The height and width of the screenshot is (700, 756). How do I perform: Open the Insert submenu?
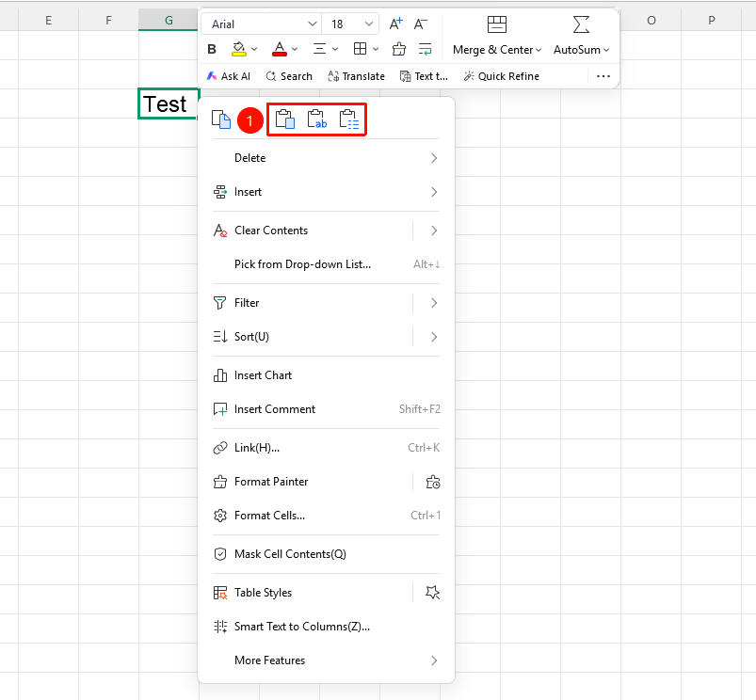[x=327, y=192]
